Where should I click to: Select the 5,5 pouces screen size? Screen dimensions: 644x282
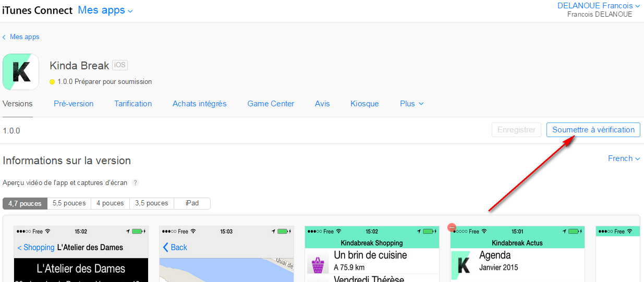point(69,203)
